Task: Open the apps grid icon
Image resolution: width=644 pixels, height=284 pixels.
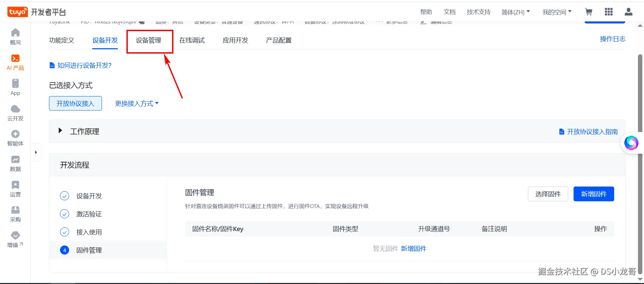Action: point(609,12)
